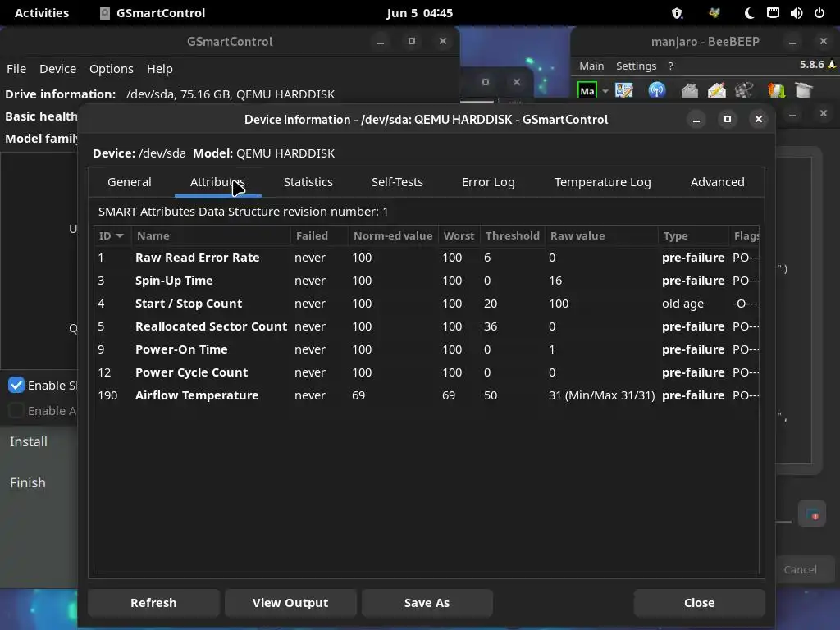Open the BeeBEEP file transfer arrows icon
Viewport: 840px width, 630px height.
(x=776, y=90)
